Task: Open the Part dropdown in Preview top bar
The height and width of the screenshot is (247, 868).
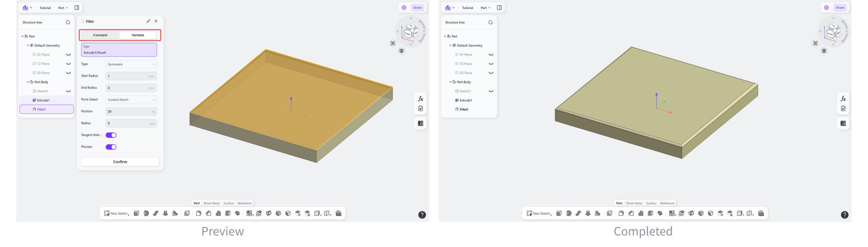Action: click(x=63, y=8)
